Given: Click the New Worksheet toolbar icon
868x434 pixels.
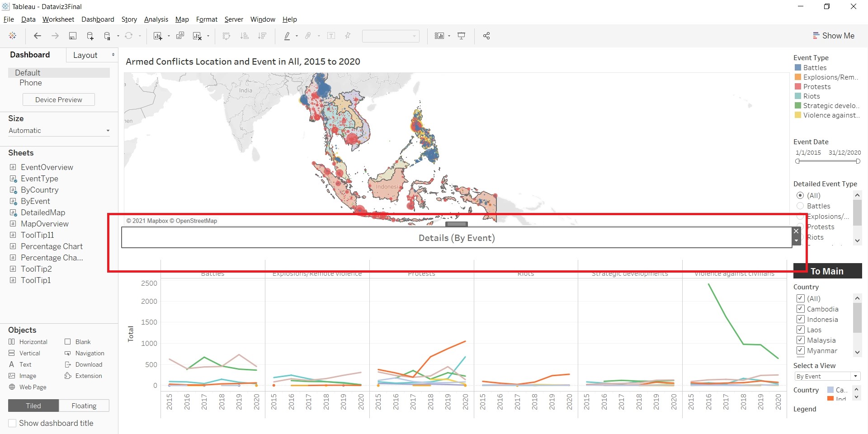Looking at the screenshot, I should point(157,36).
